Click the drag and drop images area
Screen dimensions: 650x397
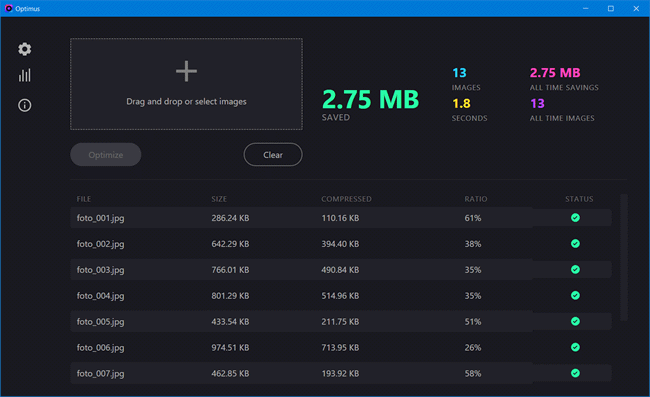pyautogui.click(x=186, y=84)
